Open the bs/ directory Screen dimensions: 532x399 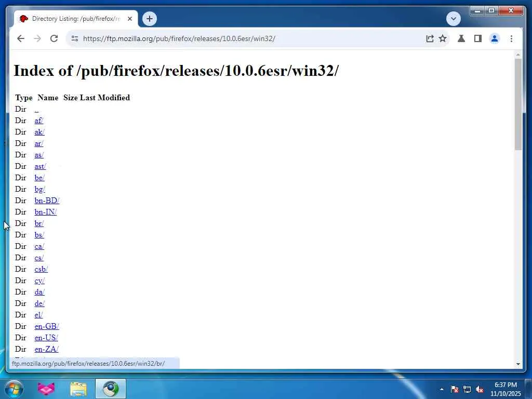(39, 235)
